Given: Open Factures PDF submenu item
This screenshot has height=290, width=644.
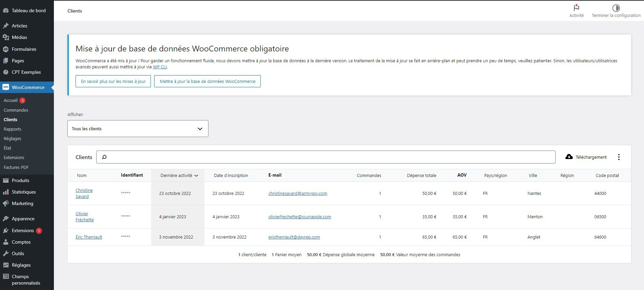Looking at the screenshot, I should 16,167.
